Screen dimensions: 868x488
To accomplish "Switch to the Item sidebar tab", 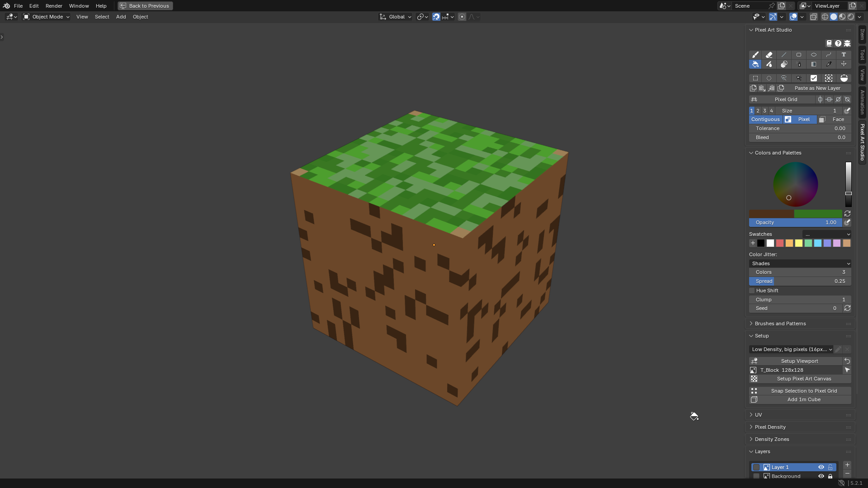I will [863, 34].
